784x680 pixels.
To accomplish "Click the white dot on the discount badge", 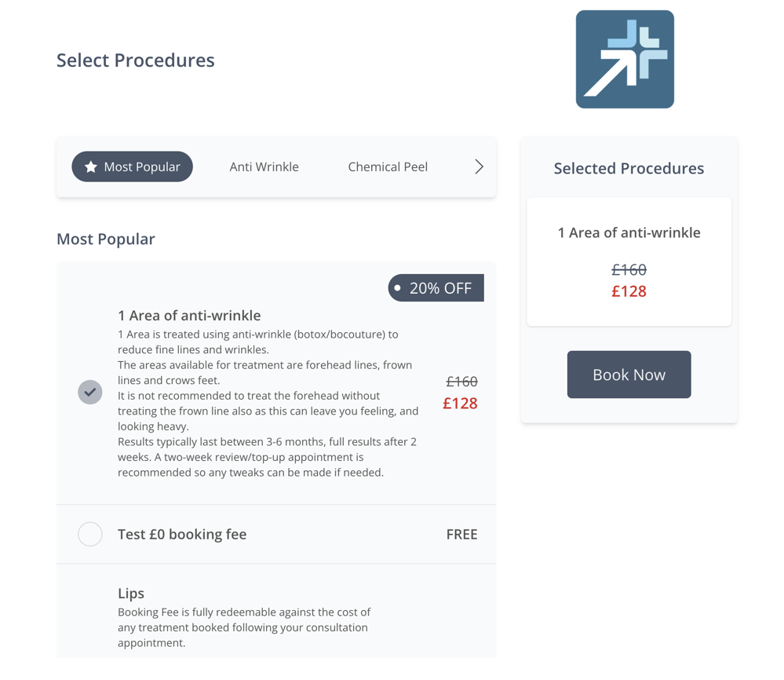I will [x=398, y=288].
